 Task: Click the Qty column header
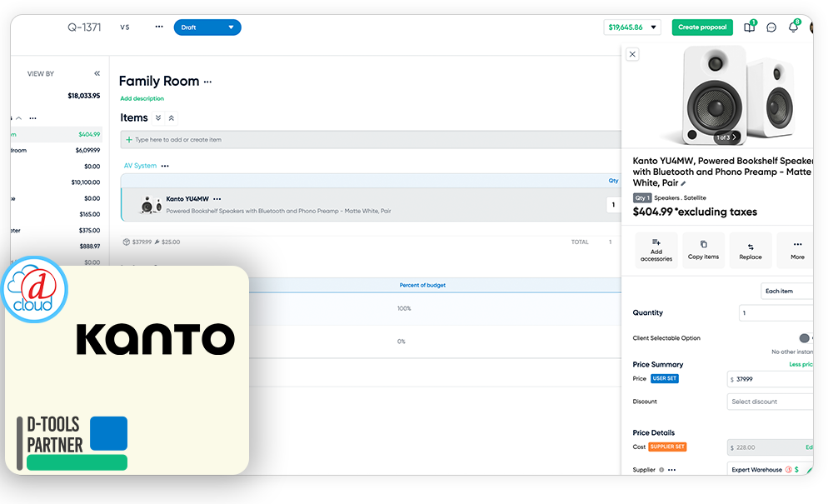coord(614,181)
